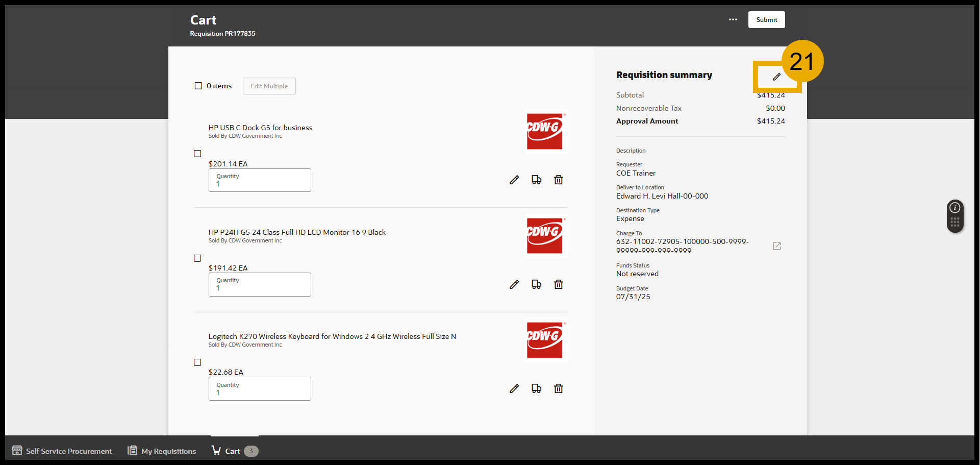Select the HP USB C Dock checkbox
This screenshot has width=980, height=465.
[198, 153]
